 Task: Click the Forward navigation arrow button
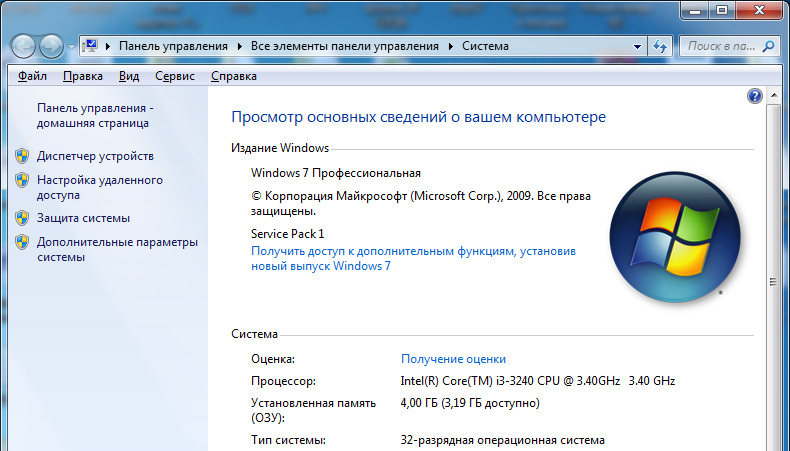[x=51, y=46]
